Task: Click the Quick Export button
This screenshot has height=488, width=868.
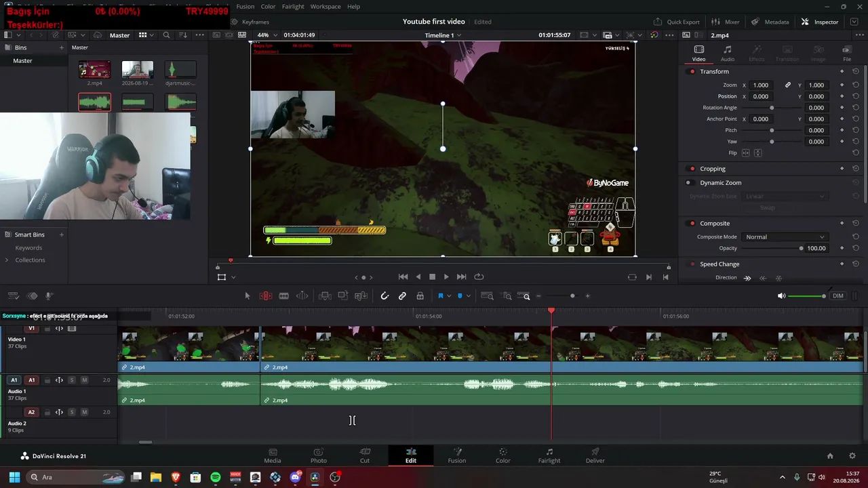Action: [677, 22]
